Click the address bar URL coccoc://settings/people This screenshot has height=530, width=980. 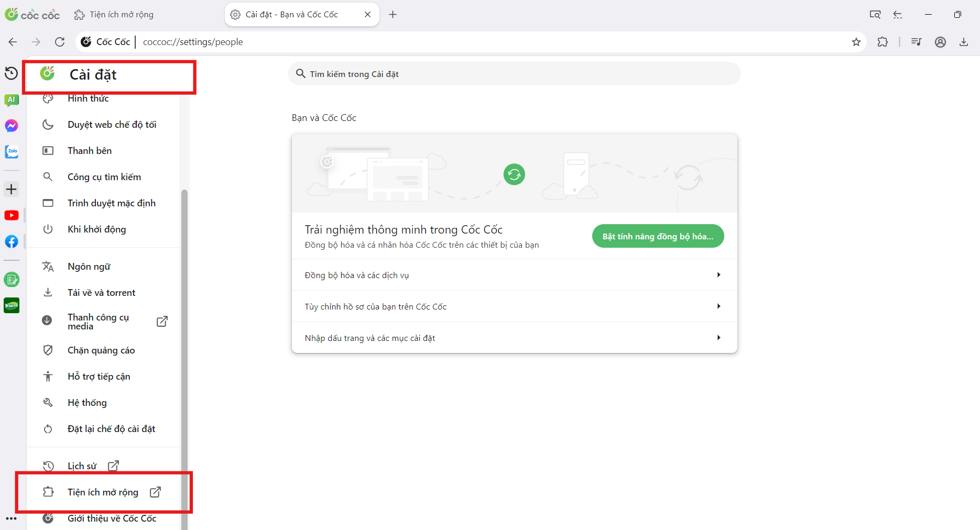(x=193, y=42)
